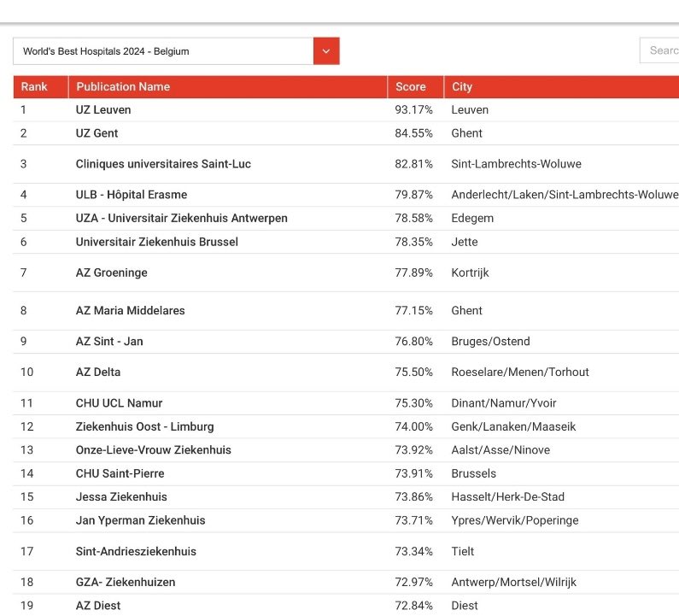This screenshot has height=616, width=679.
Task: Click the 82.81% score value
Action: 413,164
